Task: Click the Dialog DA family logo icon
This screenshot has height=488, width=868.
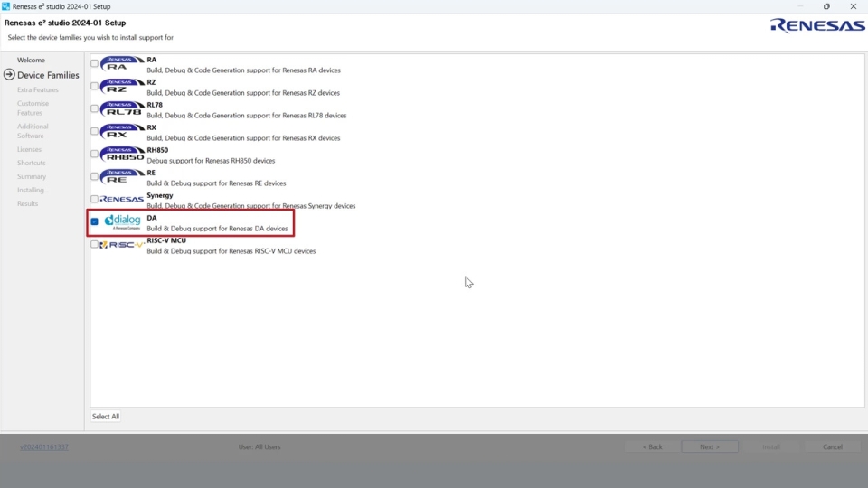Action: click(x=122, y=221)
